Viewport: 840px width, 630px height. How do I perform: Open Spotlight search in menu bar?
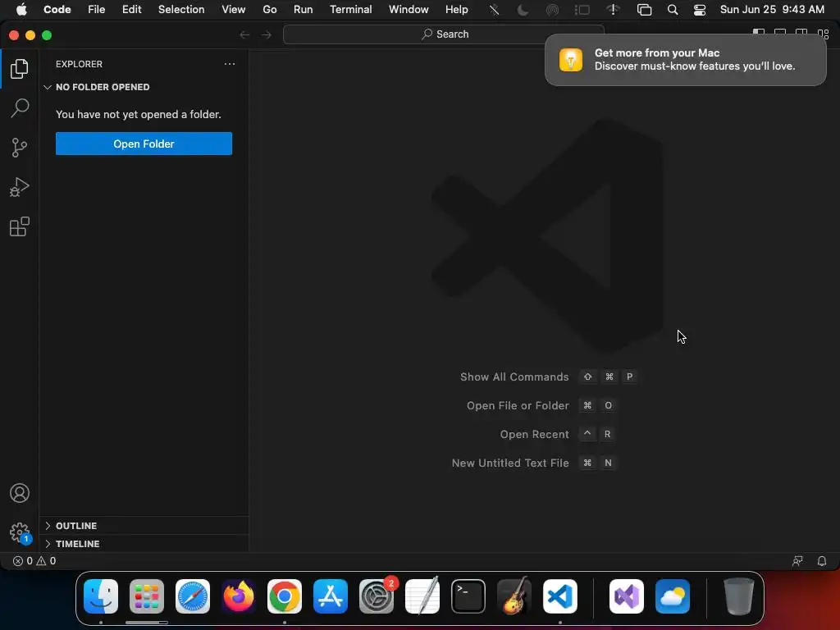point(673,10)
